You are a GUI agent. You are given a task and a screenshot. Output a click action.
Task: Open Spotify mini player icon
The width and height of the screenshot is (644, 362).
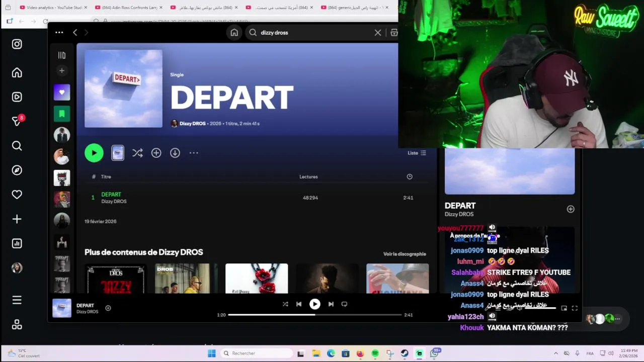(564, 308)
